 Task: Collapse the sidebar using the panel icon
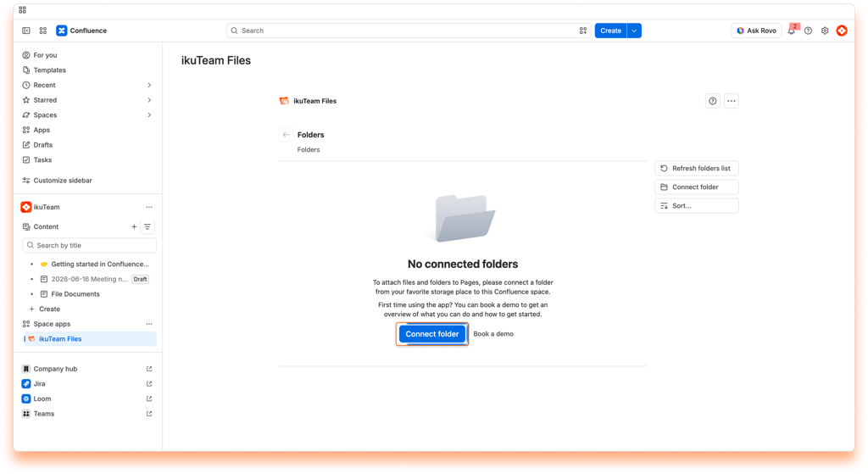point(26,31)
